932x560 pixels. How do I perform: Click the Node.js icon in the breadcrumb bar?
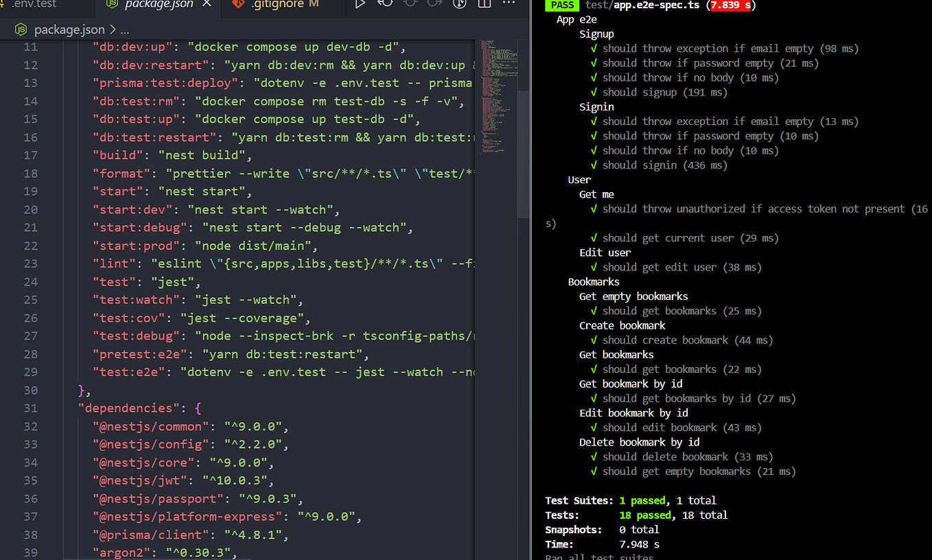point(21,29)
